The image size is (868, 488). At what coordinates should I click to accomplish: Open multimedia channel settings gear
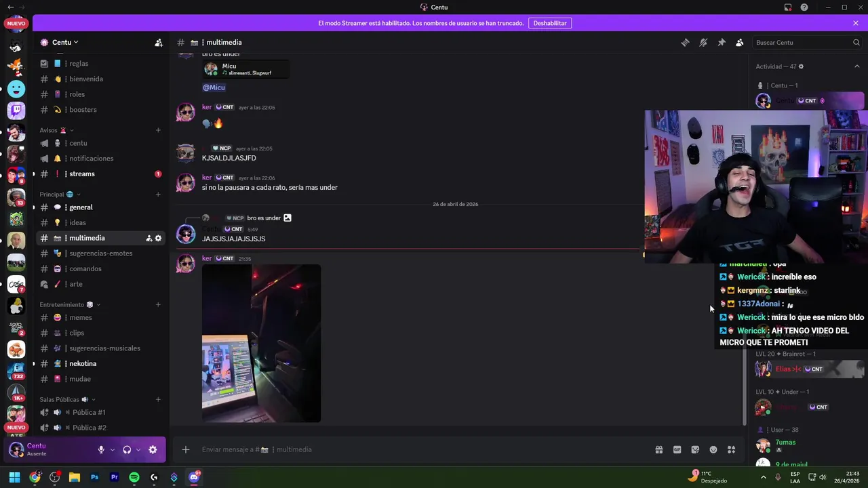coord(159,239)
